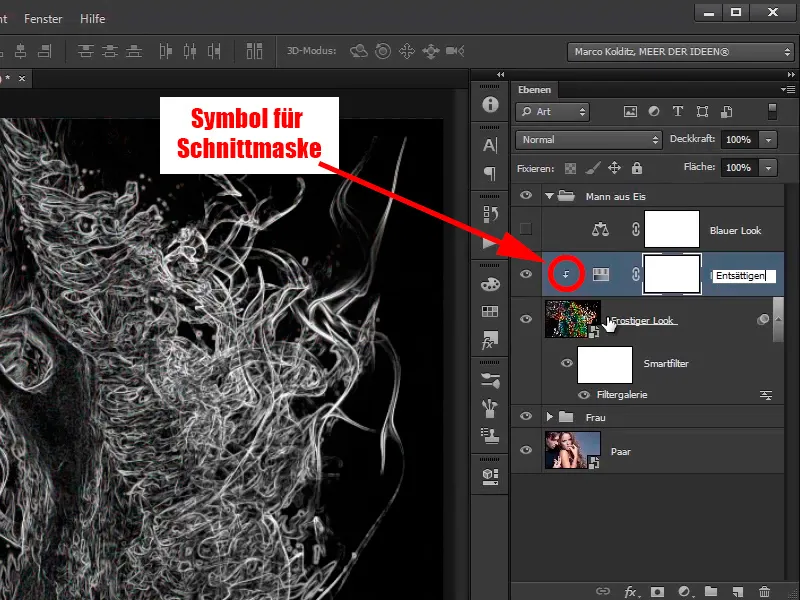
Task: Hide the Paar layer
Action: pyautogui.click(x=526, y=450)
